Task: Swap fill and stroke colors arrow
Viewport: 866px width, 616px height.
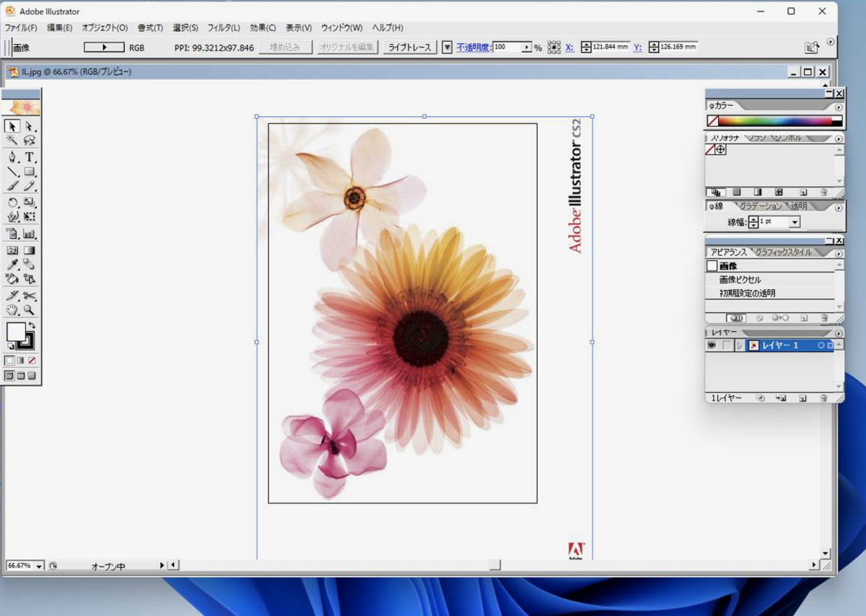Action: [x=32, y=326]
